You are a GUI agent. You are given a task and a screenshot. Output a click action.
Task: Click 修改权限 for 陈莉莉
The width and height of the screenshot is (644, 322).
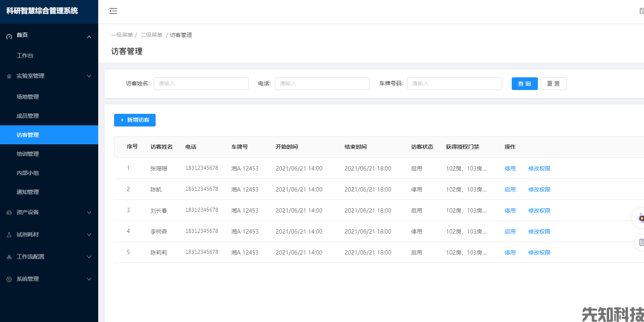(539, 253)
